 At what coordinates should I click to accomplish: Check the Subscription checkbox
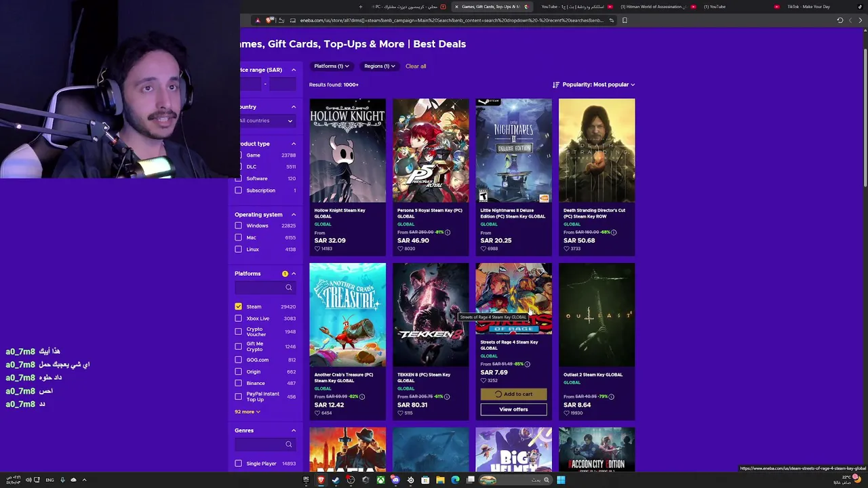click(239, 190)
